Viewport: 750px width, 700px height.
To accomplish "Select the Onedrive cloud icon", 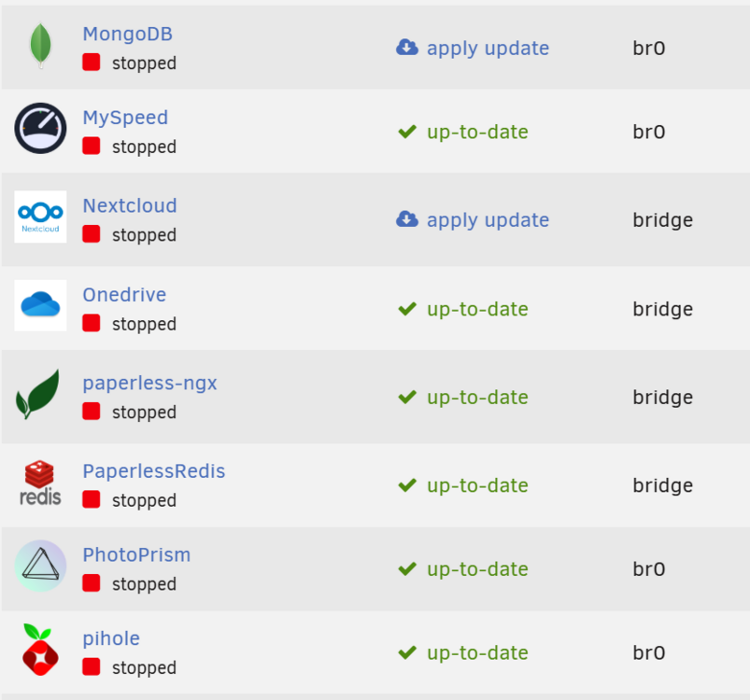I will click(41, 305).
